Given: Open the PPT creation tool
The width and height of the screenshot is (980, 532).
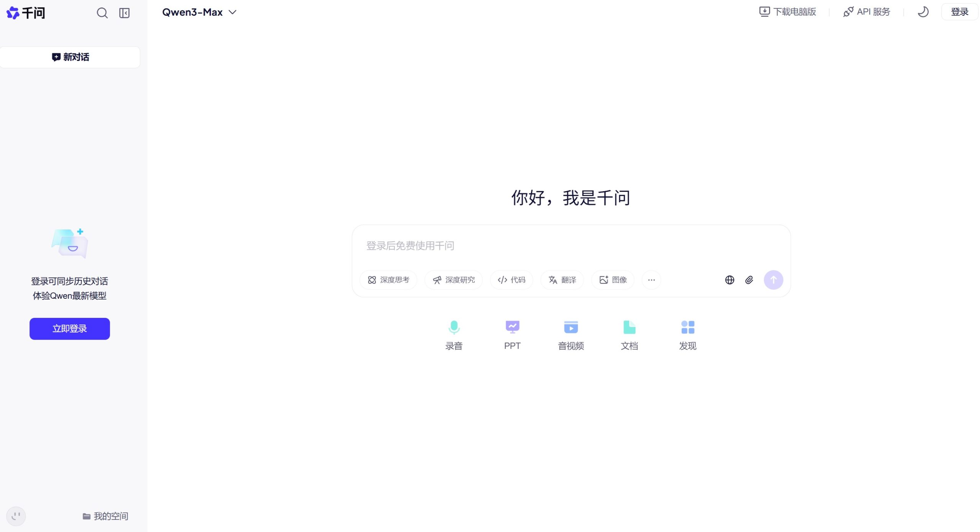Looking at the screenshot, I should 512,334.
